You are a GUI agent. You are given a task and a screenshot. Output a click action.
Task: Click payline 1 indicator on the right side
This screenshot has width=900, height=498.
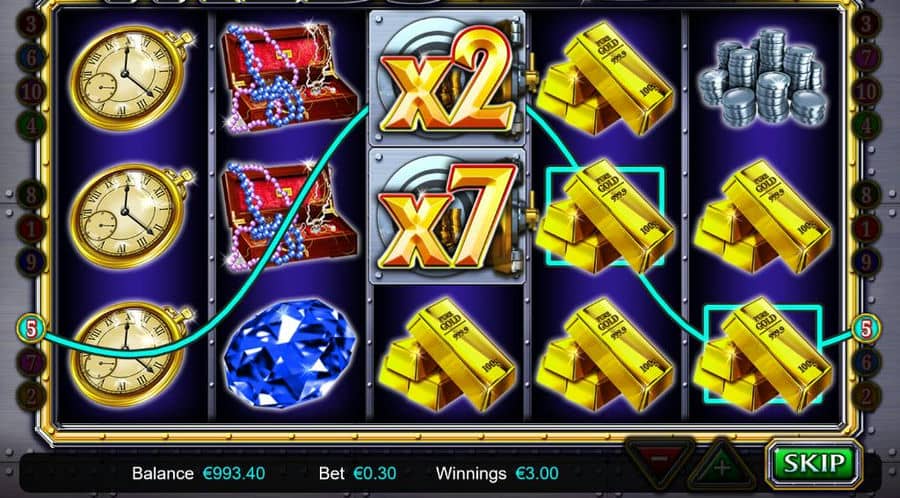coord(867,229)
